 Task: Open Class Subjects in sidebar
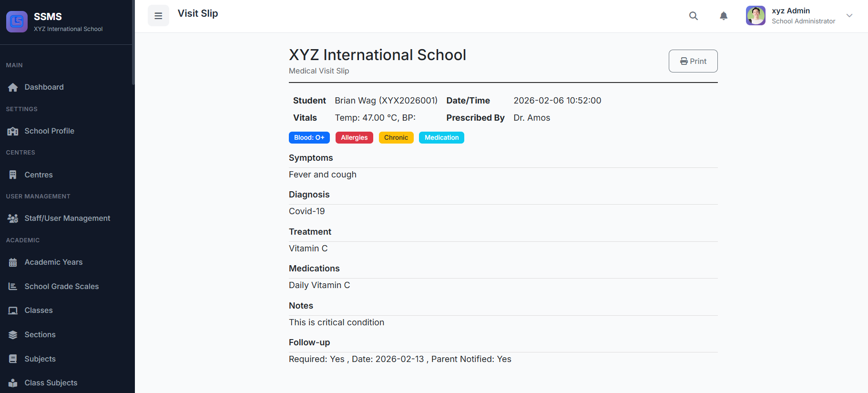(x=51, y=383)
